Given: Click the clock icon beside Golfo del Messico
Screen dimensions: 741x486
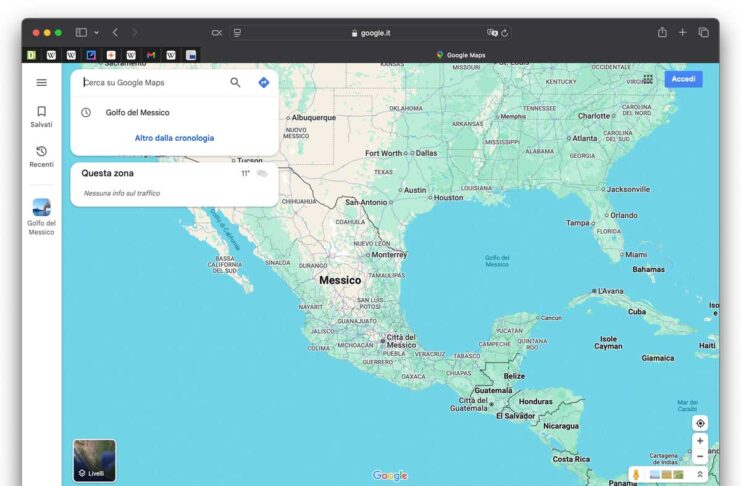Looking at the screenshot, I should (x=86, y=113).
